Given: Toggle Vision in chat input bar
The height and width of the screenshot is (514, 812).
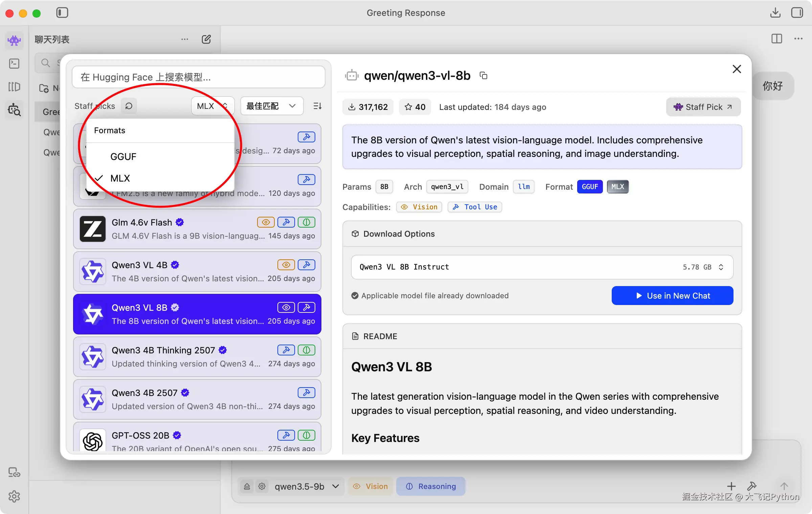Looking at the screenshot, I should (370, 486).
